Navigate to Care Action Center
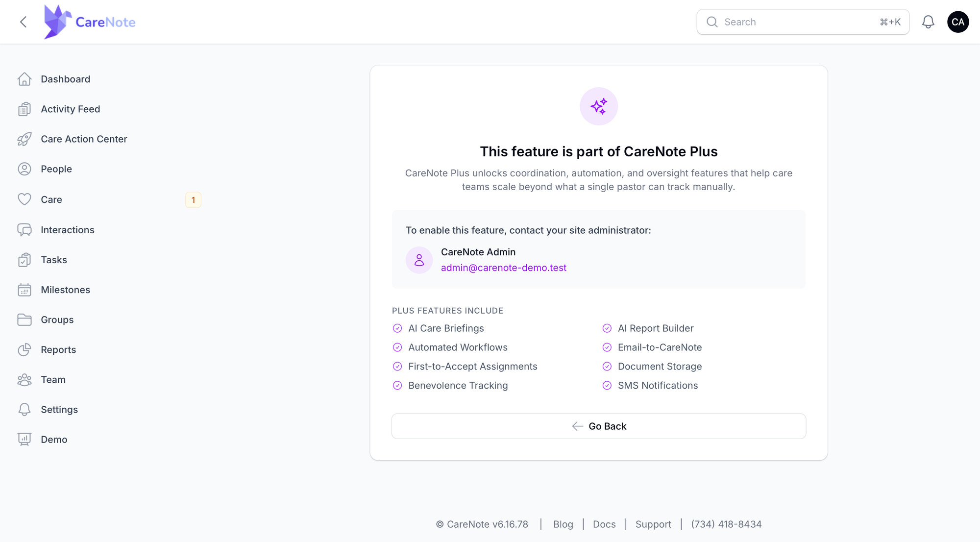The height and width of the screenshot is (542, 980). [x=84, y=139]
